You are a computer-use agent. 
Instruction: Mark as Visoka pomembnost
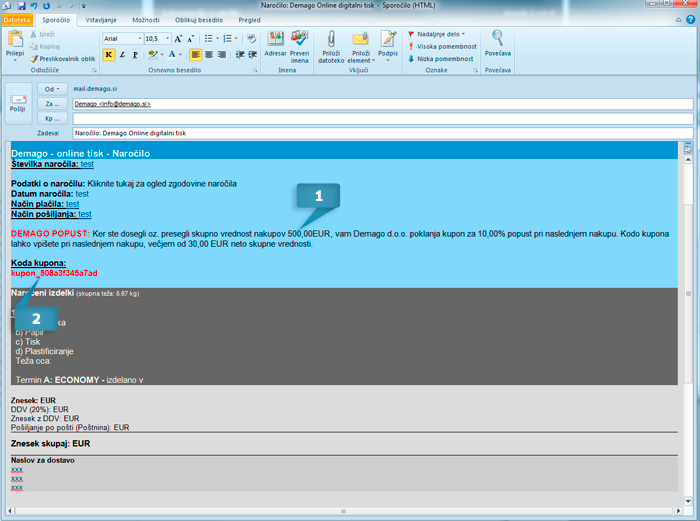click(442, 46)
